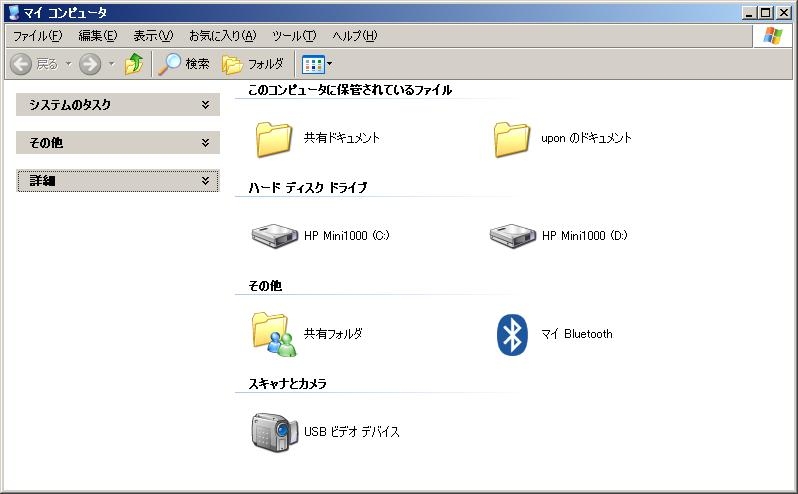Viewport: 798px width, 494px height.
Task: Open the Views dropdown arrow
Action: pyautogui.click(x=329, y=64)
